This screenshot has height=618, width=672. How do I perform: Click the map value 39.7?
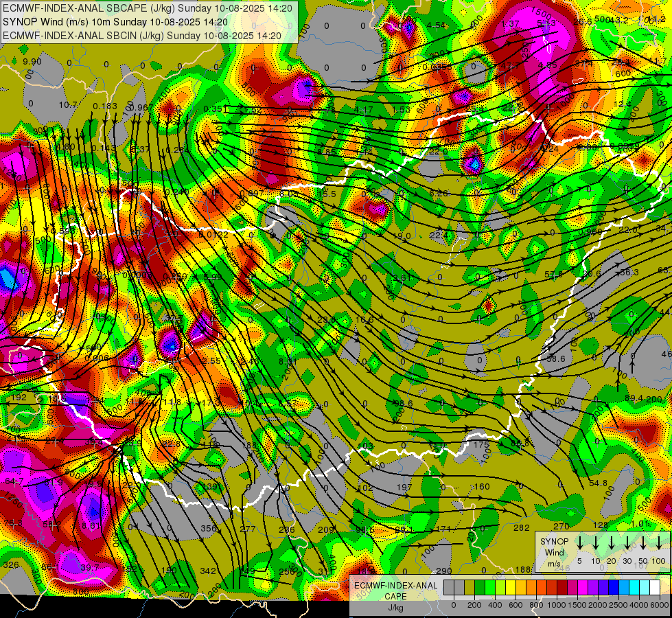89,569
